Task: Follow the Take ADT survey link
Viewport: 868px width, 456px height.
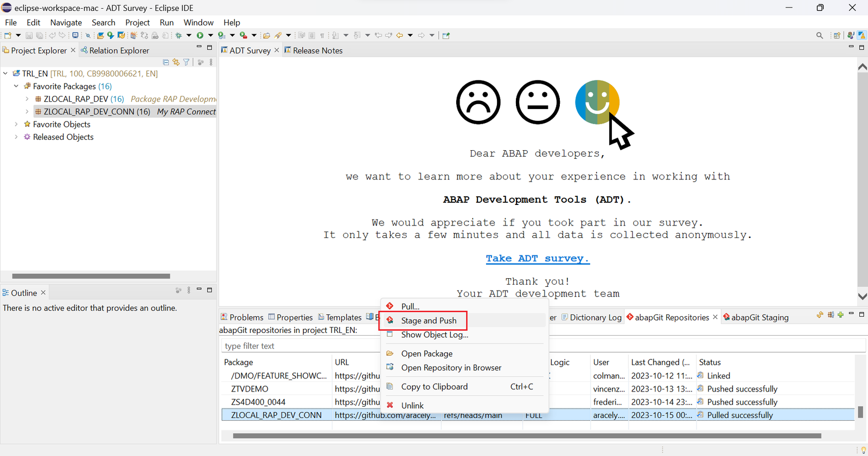Action: coord(538,259)
